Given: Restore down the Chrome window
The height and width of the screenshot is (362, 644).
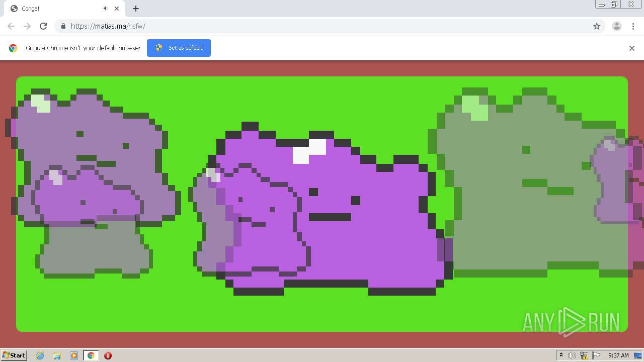Looking at the screenshot, I should [614, 5].
